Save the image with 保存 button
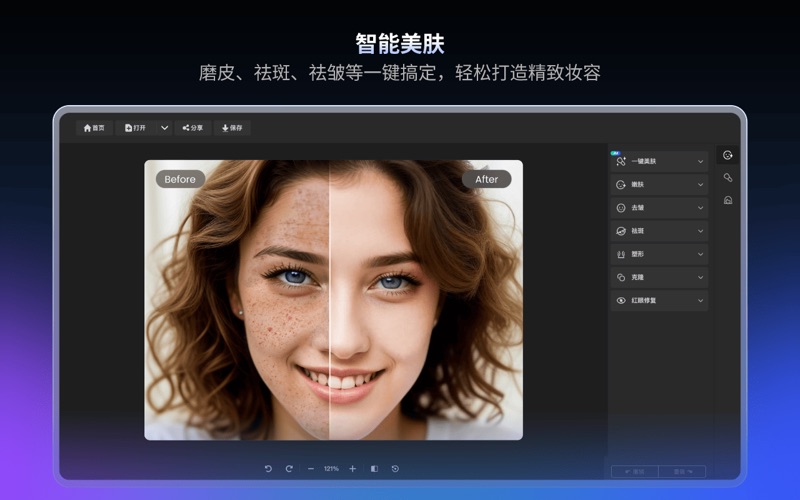The height and width of the screenshot is (500, 800). [x=232, y=128]
